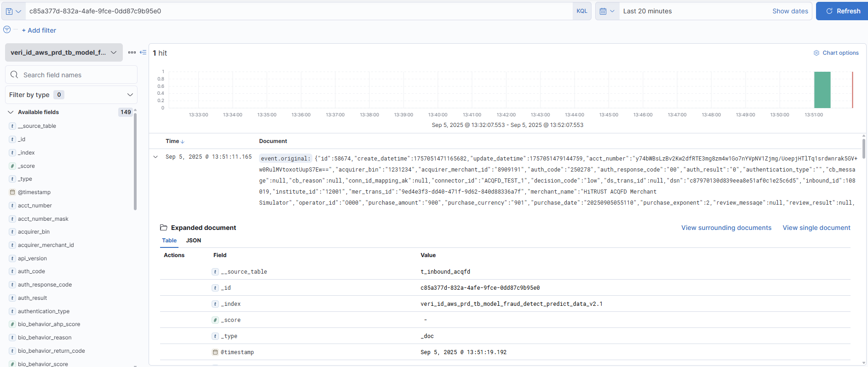
Task: Select the Table tab
Action: (x=169, y=241)
